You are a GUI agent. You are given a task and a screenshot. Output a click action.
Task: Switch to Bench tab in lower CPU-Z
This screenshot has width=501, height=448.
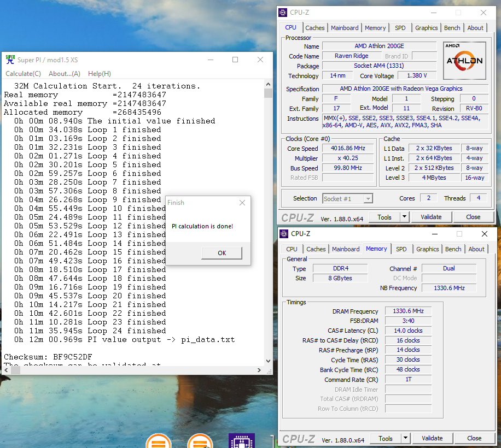coord(453,249)
